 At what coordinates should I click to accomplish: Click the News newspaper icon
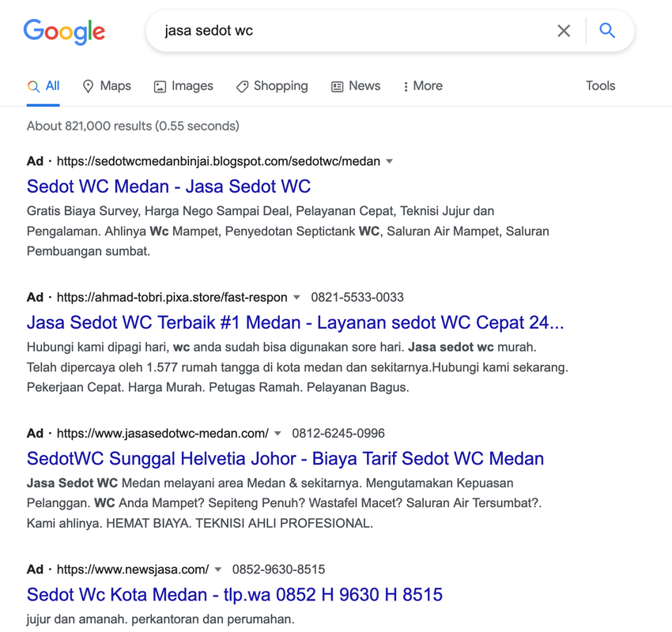point(338,86)
